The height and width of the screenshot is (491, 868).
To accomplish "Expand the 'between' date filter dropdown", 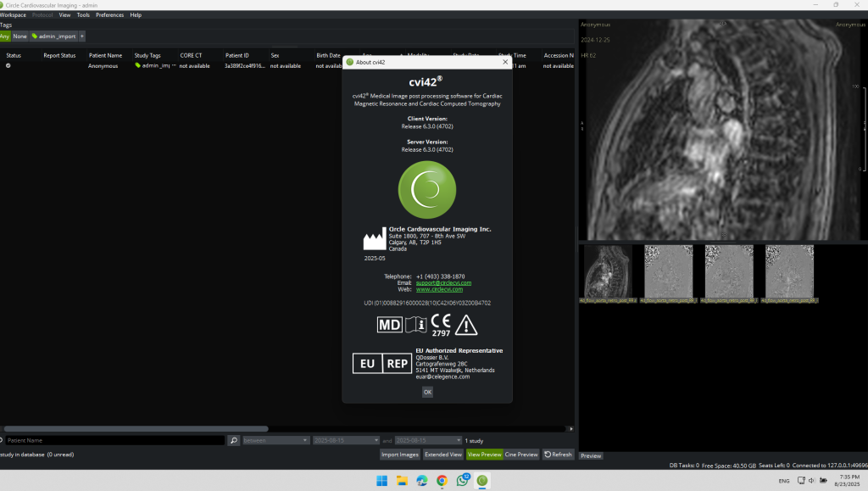I will 275,441.
